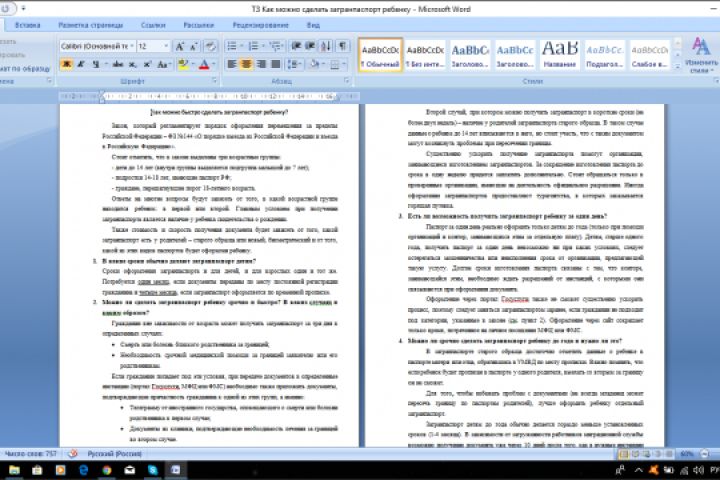The image size is (720, 480).
Task: Switch to the Вставка tab
Action: [28, 25]
